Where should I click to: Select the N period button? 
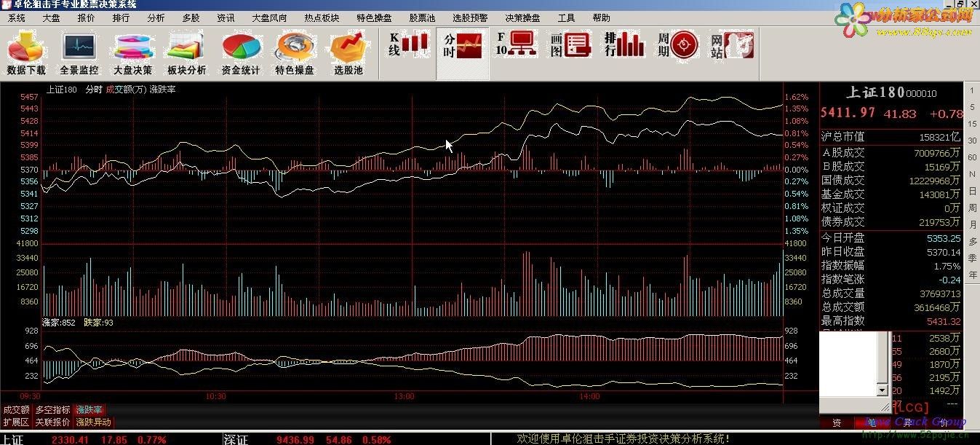tap(972, 174)
